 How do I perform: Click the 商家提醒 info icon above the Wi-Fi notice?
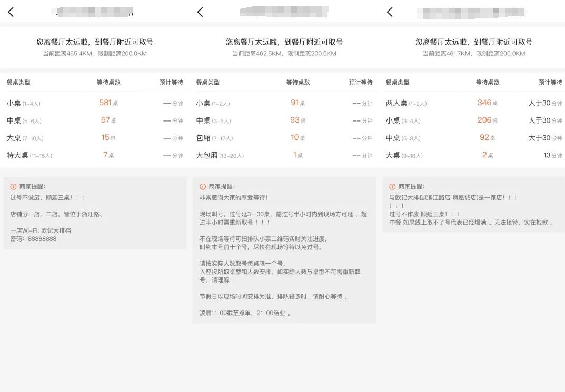(x=14, y=186)
